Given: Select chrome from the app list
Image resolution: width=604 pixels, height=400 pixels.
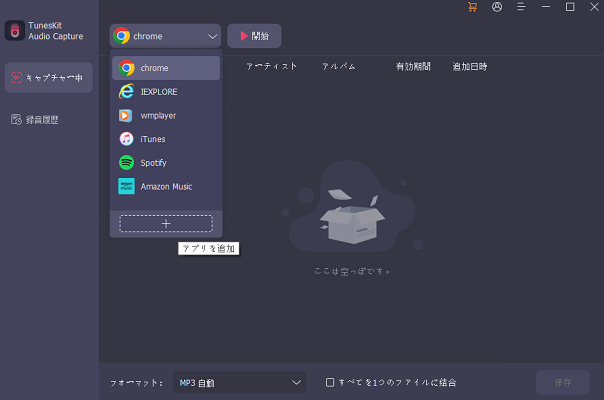Looking at the screenshot, I should click(x=166, y=68).
